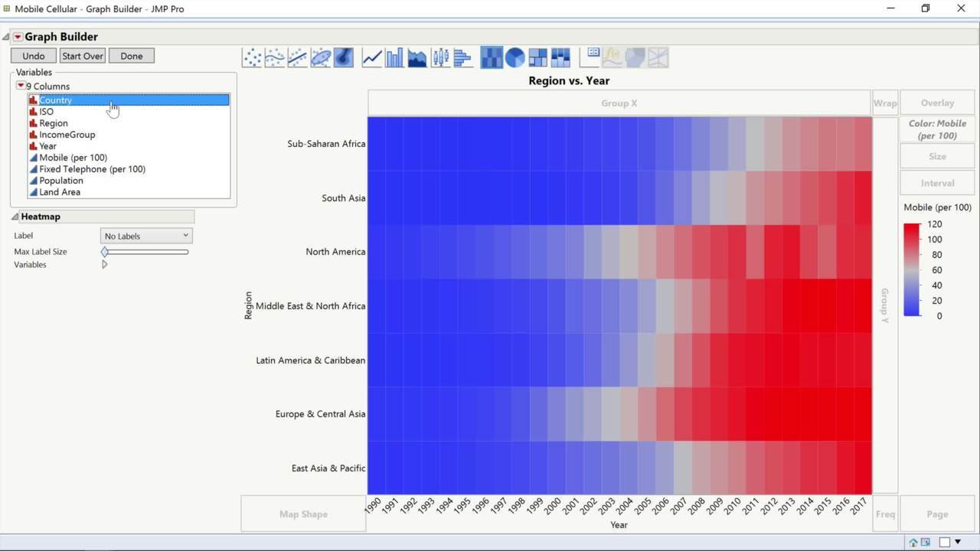Click the Caption Box element icon
The width and height of the screenshot is (980, 551).
tap(590, 57)
